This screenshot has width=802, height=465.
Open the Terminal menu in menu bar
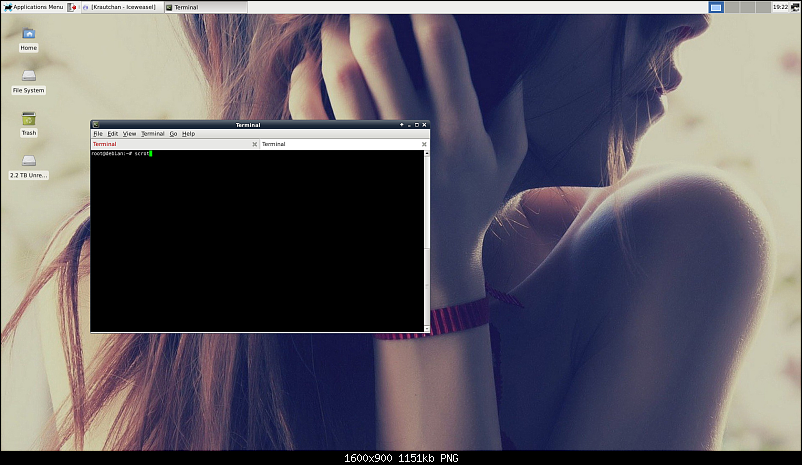point(152,133)
